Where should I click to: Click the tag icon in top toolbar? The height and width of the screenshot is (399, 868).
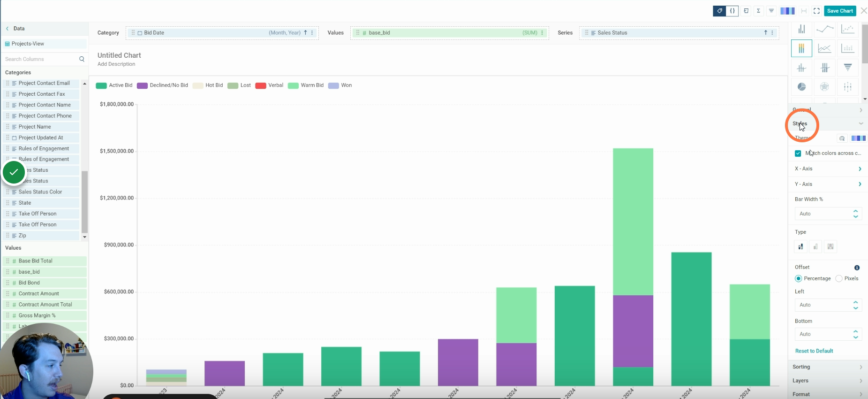pyautogui.click(x=719, y=11)
